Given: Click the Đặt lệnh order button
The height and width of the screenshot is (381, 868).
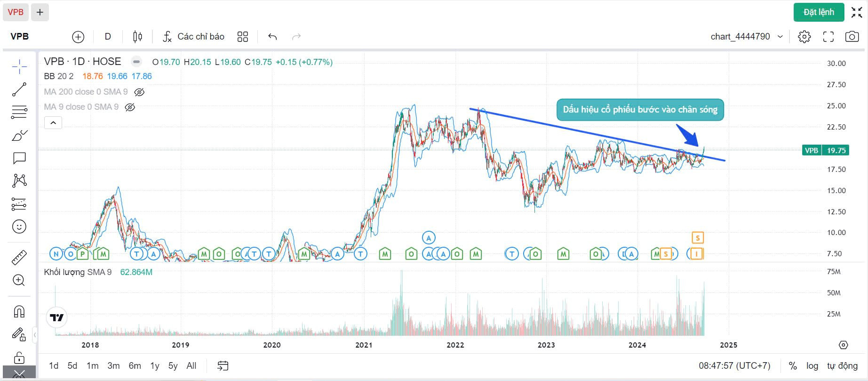Looking at the screenshot, I should pyautogui.click(x=819, y=12).
